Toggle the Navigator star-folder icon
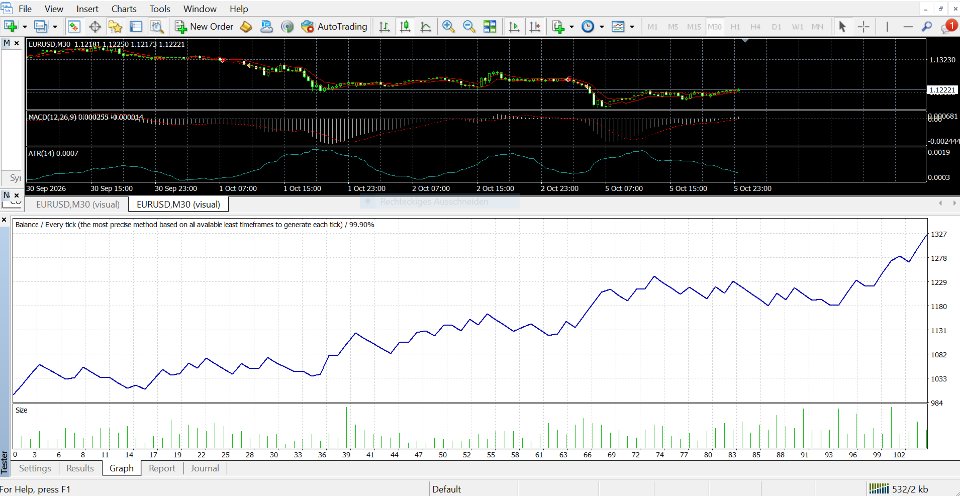The image size is (960, 496). [115, 26]
